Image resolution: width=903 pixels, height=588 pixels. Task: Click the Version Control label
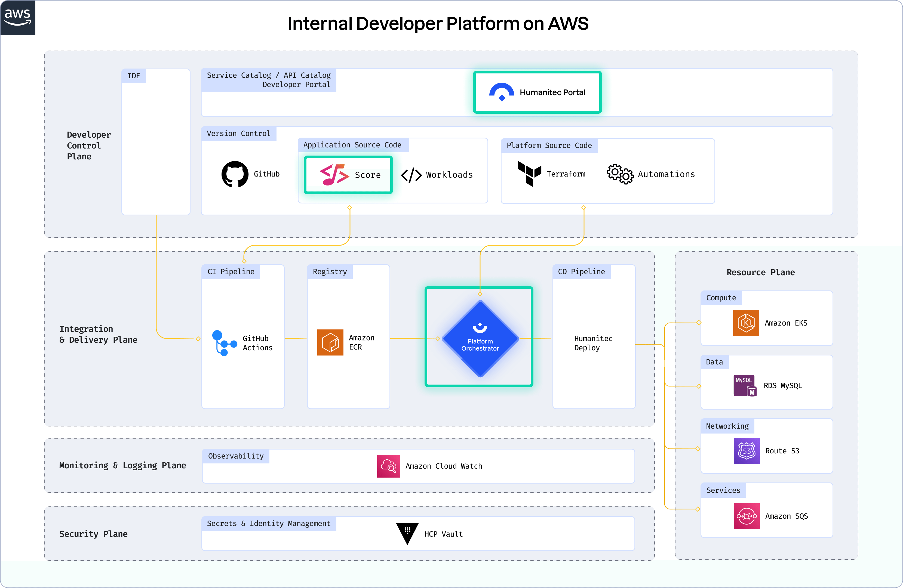pyautogui.click(x=239, y=134)
